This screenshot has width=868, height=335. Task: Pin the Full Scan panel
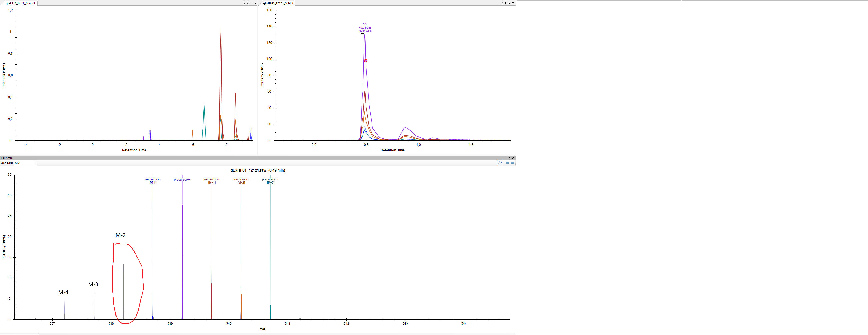click(509, 158)
